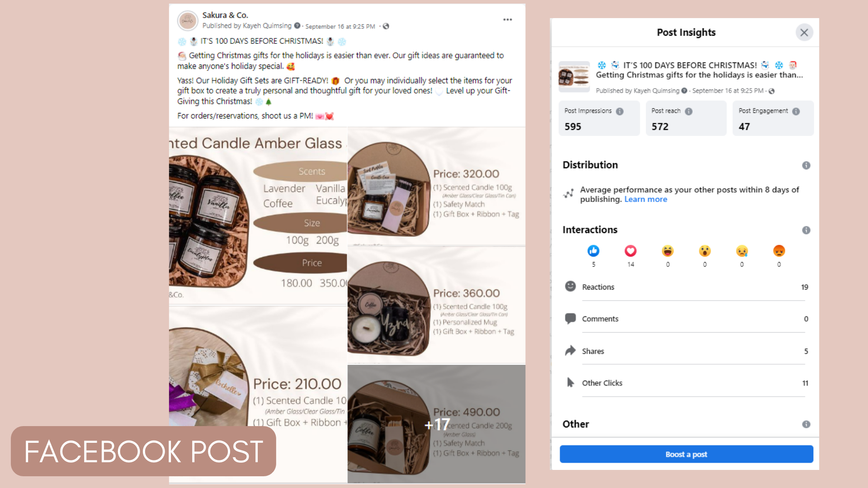Viewport: 868px width, 488px height.
Task: Click the Post Impressions info icon
Action: 620,112
